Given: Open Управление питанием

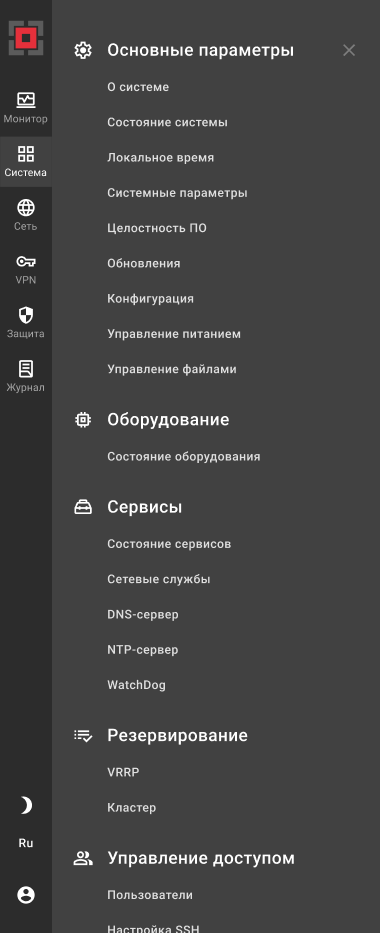Looking at the screenshot, I should click(174, 334).
